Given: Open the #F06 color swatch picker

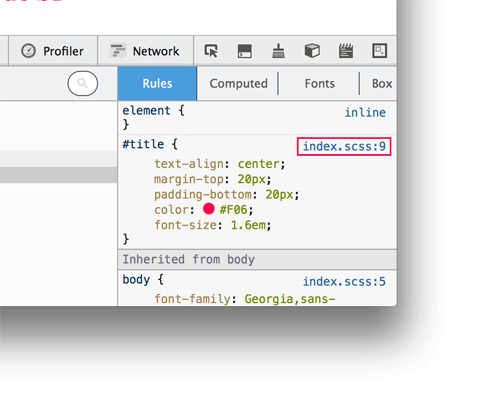Looking at the screenshot, I should coord(209,209).
